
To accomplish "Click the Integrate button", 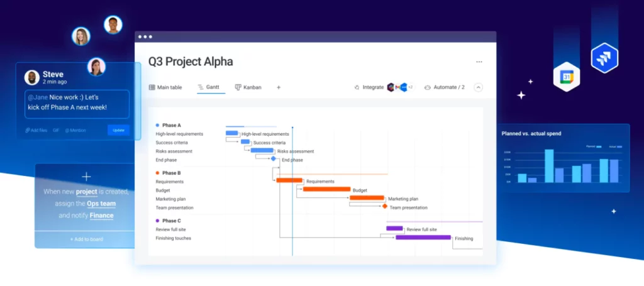I will click(369, 87).
